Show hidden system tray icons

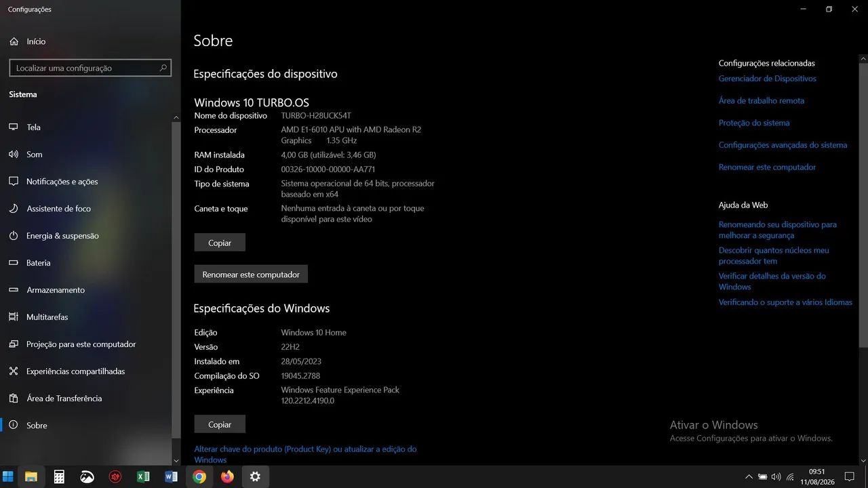point(749,476)
